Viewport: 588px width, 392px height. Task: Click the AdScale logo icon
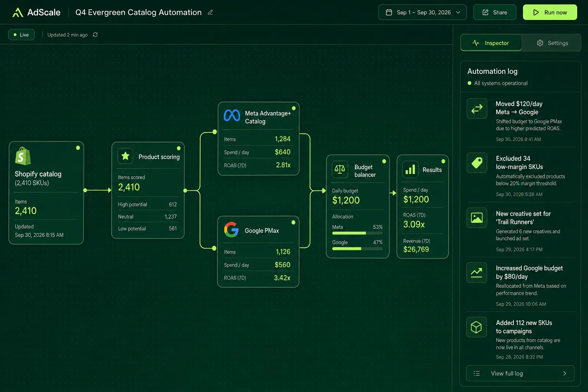point(18,12)
